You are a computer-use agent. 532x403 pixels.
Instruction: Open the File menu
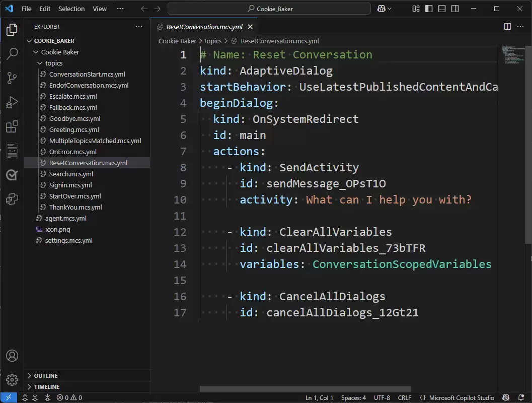coord(26,9)
